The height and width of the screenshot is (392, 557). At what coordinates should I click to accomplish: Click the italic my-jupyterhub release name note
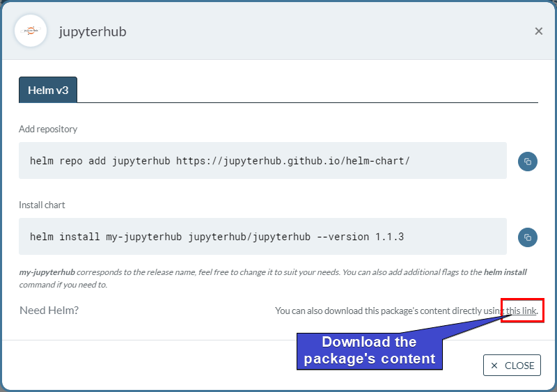[273, 279]
